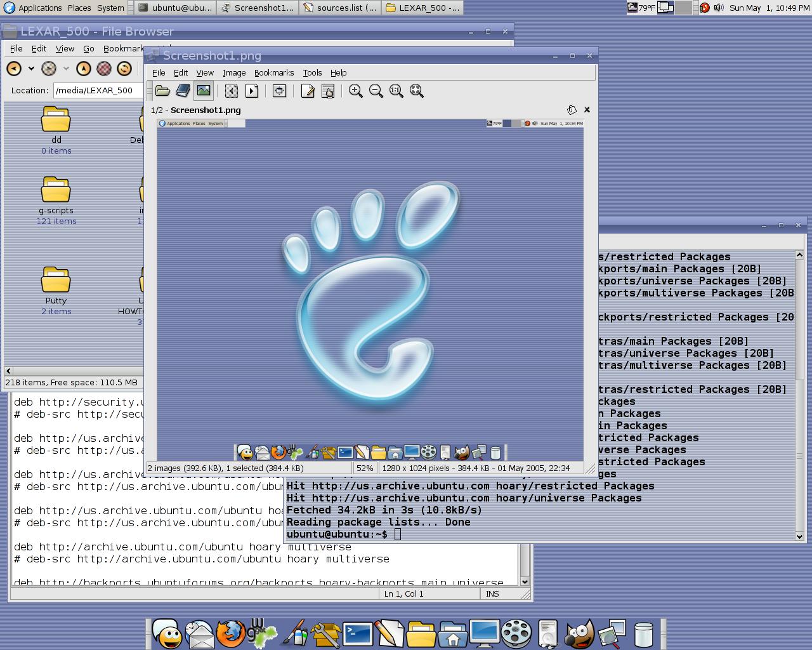Set image zoom to actual size 1:1
This screenshot has width=812, height=650.
tap(396, 91)
